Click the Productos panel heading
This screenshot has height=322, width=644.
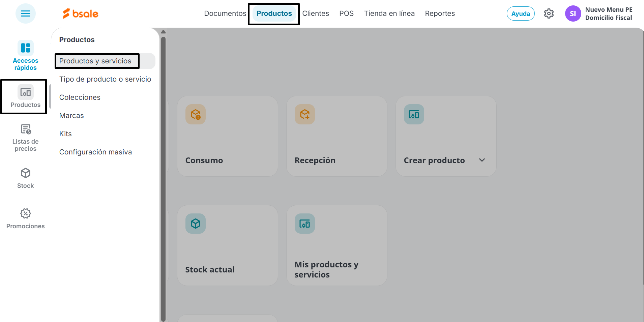pos(77,40)
